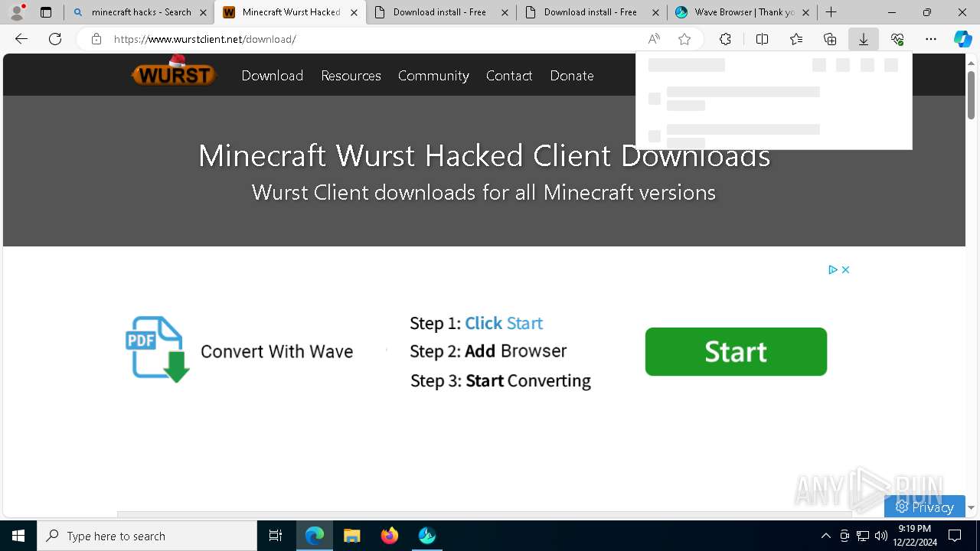Refresh the current page
The width and height of the screenshot is (980, 551).
pyautogui.click(x=55, y=39)
